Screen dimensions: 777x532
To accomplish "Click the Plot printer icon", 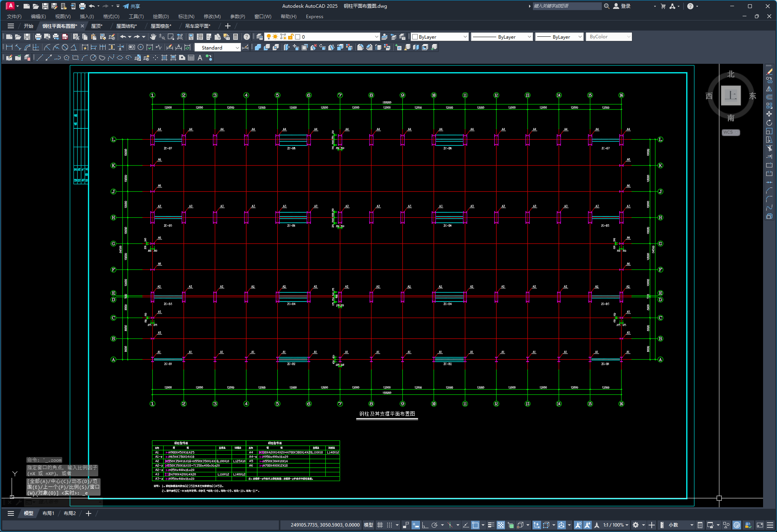I will coord(38,37).
